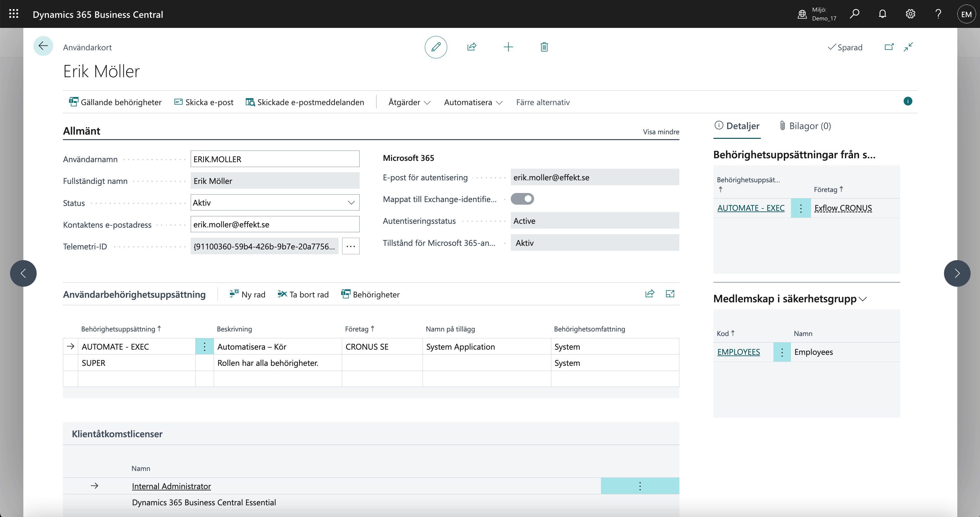980x517 pixels.
Task: Click Ta bort rad button
Action: point(303,295)
